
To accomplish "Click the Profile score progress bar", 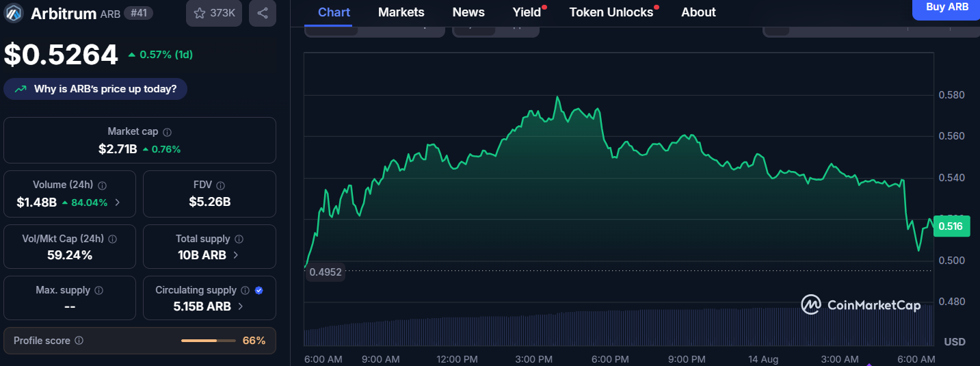I will click(208, 341).
